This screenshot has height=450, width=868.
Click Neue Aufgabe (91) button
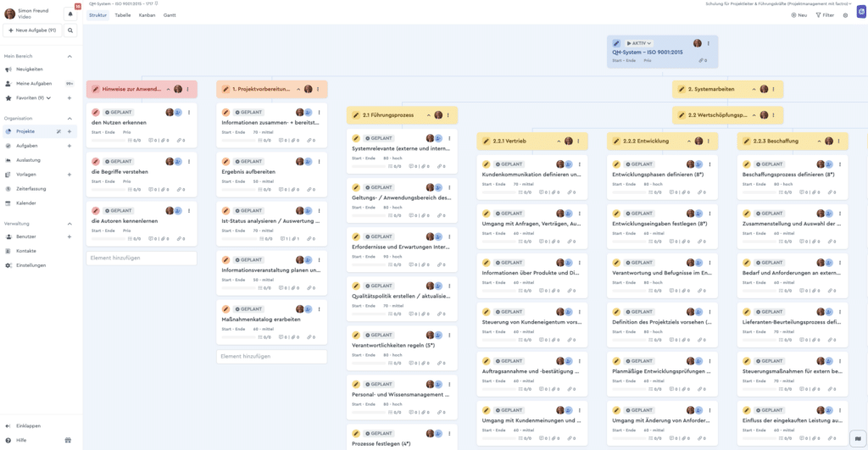pos(32,31)
